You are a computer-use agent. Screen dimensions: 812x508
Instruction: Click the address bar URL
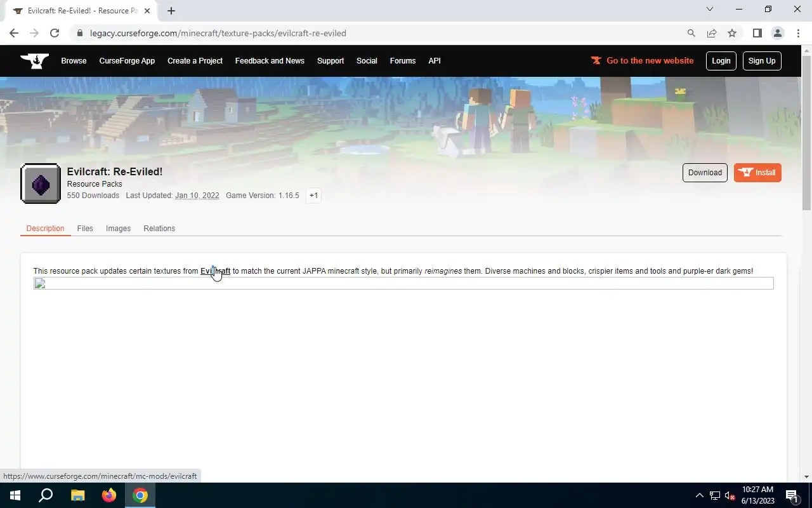coord(218,33)
